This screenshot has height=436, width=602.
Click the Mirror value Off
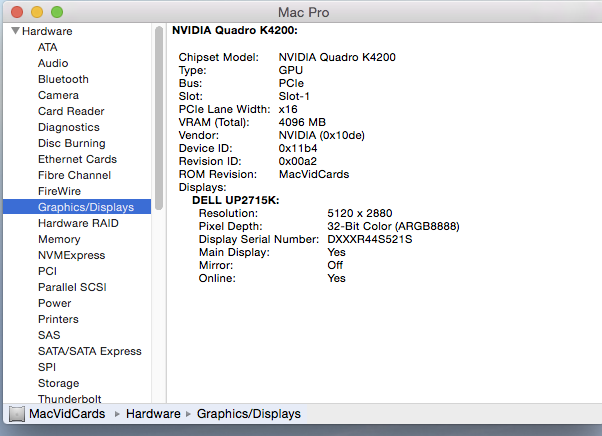(x=335, y=266)
